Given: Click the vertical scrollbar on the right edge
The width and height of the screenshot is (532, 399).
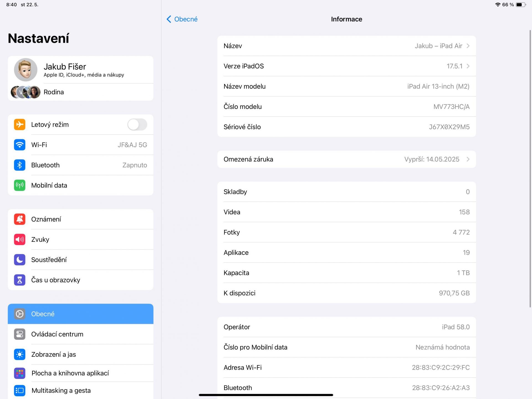Looking at the screenshot, I should [530, 169].
